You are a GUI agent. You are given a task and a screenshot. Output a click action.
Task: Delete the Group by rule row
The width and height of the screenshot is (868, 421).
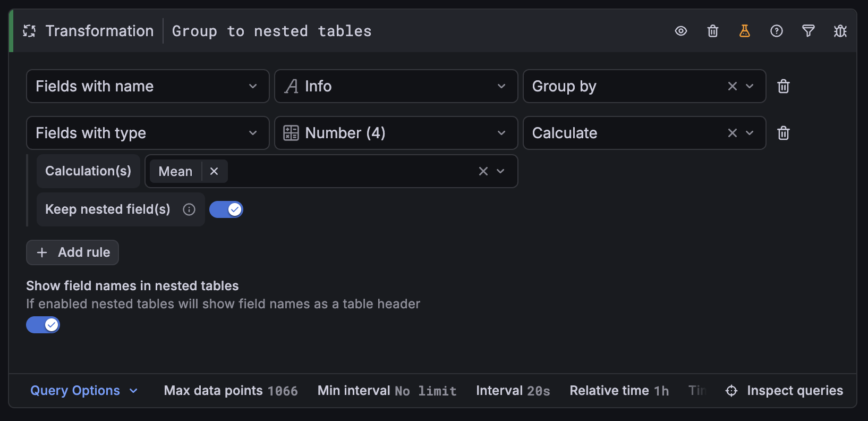(x=784, y=86)
